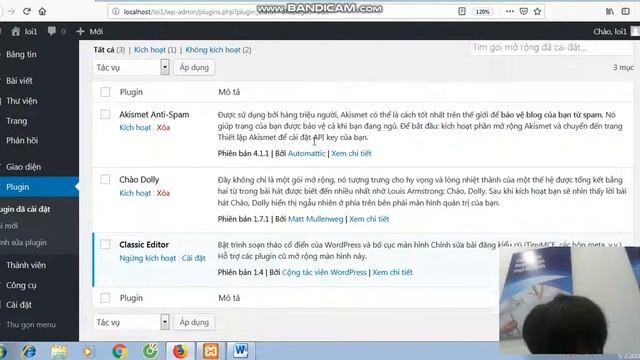The height and width of the screenshot is (360, 640).
Task: Open Bài viết menu in sidebar
Action: tap(19, 81)
